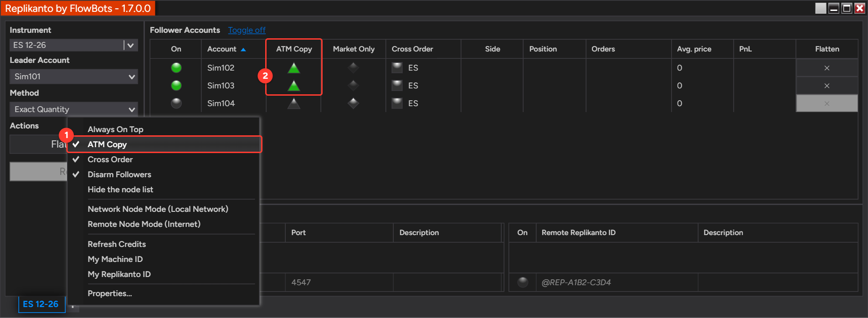Choose My Replikanto ID entry

[163, 274]
